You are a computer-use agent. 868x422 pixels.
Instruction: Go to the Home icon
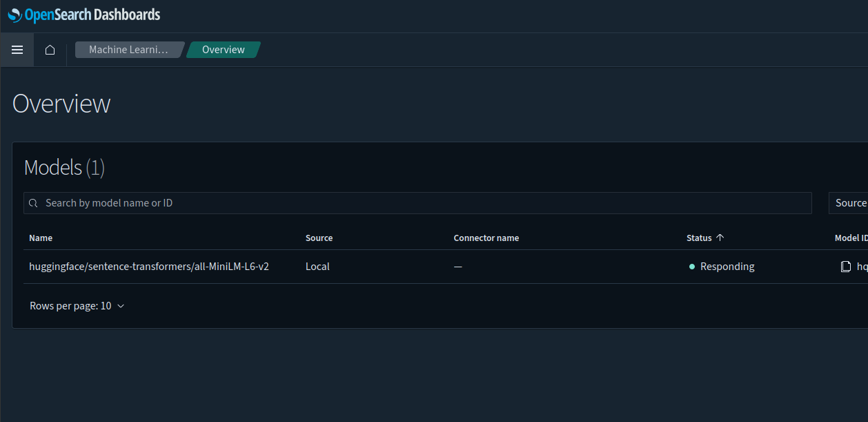(50, 50)
